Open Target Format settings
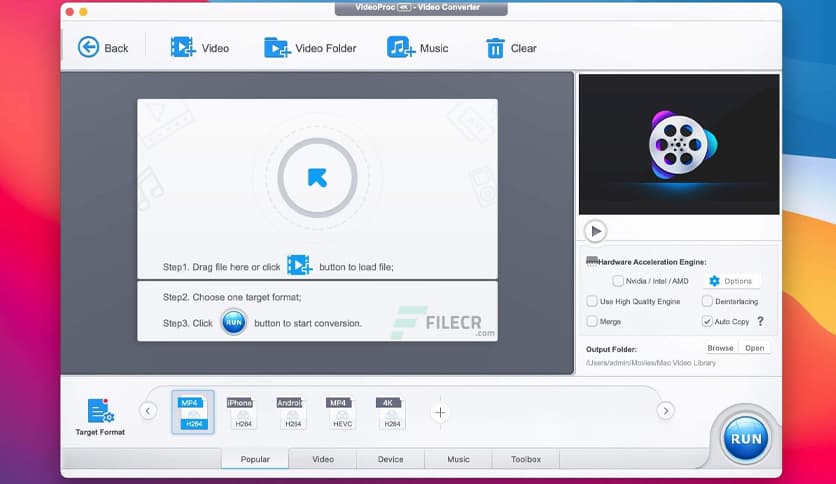This screenshot has width=836, height=484. pos(100,417)
